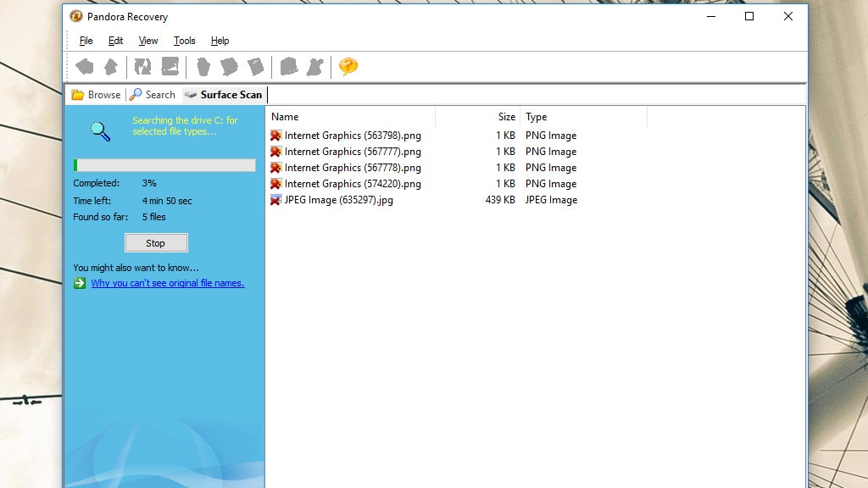The height and width of the screenshot is (488, 868).
Task: Click the 'You might also want to know…' text
Action: pos(136,268)
